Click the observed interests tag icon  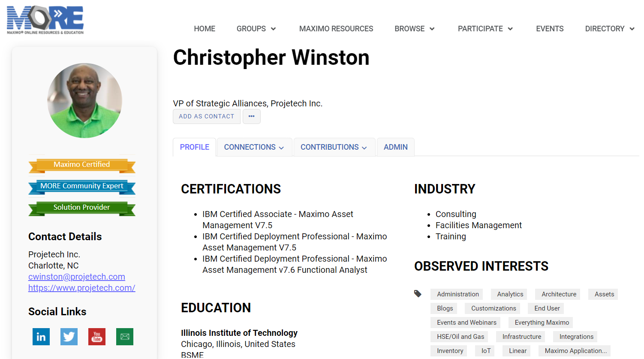coord(418,294)
